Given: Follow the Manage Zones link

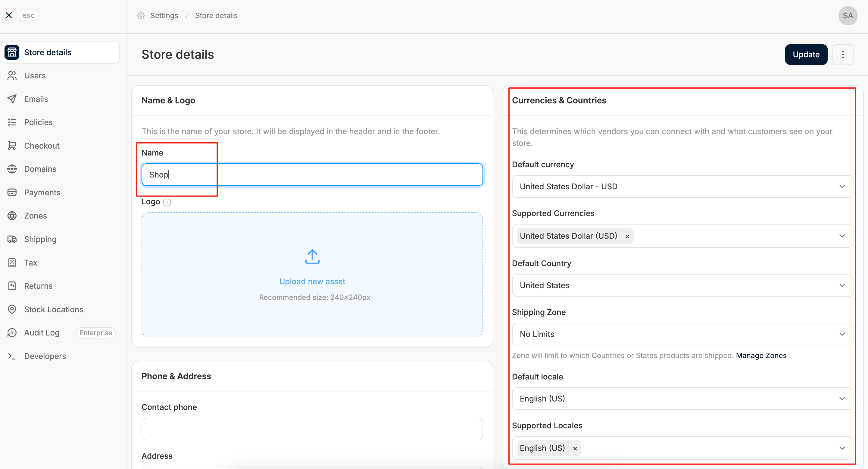Looking at the screenshot, I should [x=761, y=355].
